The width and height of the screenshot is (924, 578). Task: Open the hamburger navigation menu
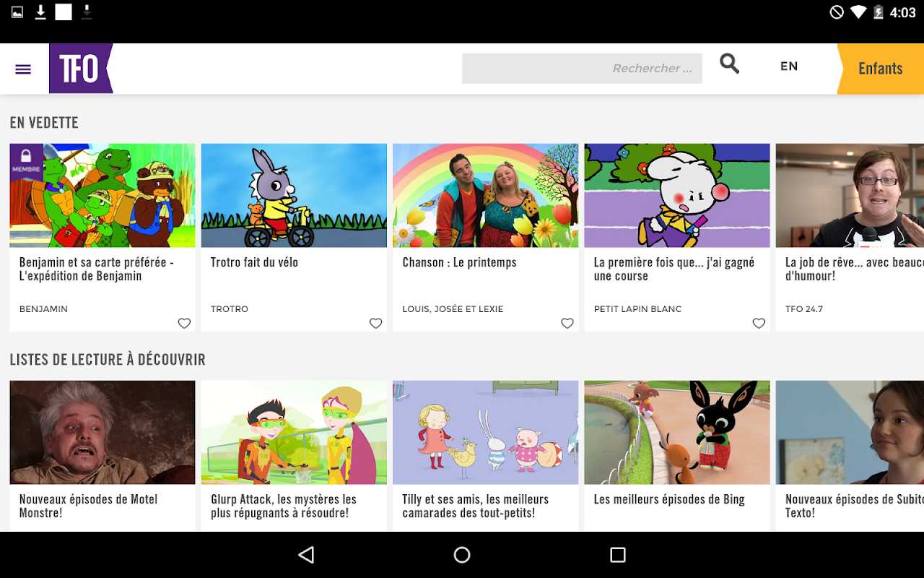point(23,69)
